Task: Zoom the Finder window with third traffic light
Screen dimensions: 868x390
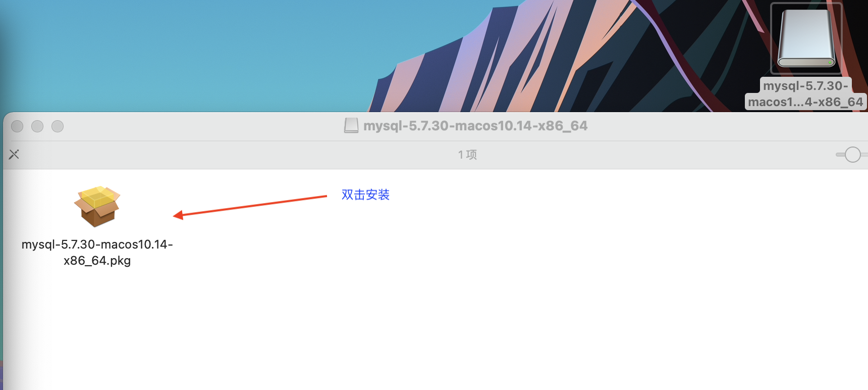Action: click(58, 126)
